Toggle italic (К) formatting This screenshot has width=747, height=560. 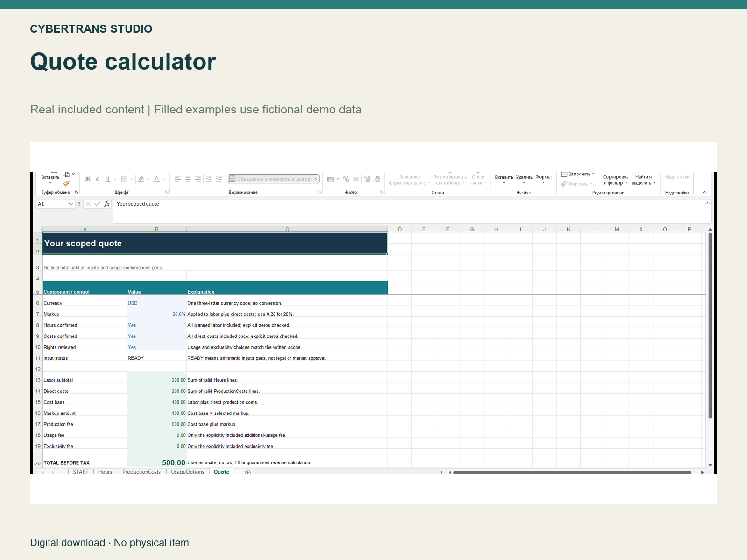pyautogui.click(x=98, y=179)
